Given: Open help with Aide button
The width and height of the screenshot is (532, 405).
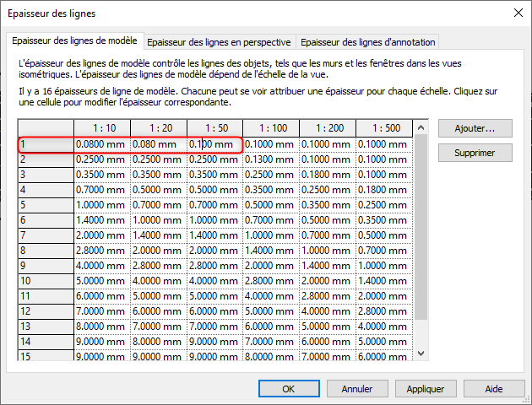Looking at the screenshot, I should click(494, 389).
